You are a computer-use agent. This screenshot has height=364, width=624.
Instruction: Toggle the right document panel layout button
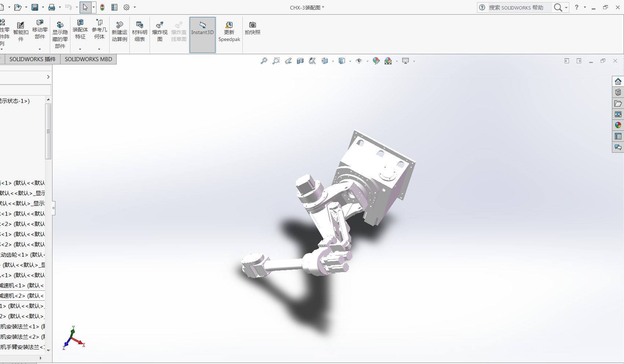[579, 61]
